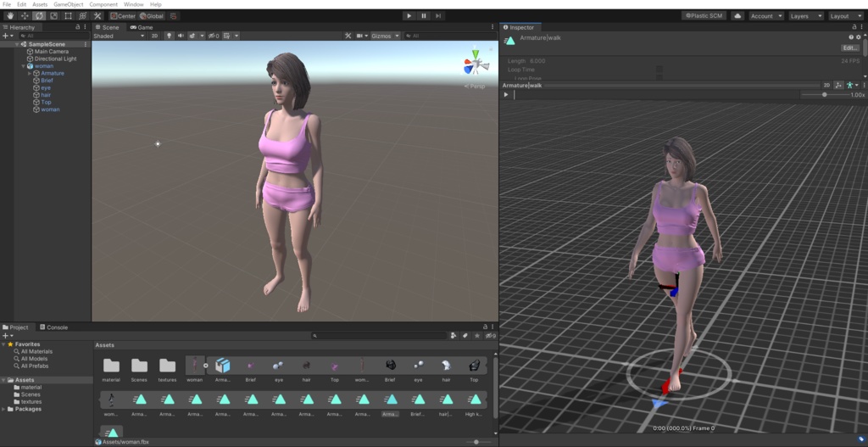
Task: Switch to the Console tab
Action: [x=53, y=327]
